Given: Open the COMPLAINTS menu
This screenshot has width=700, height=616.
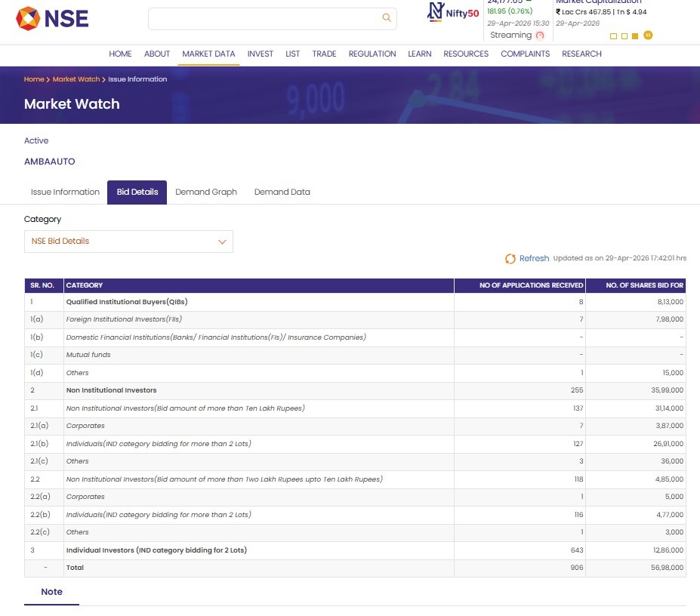Looking at the screenshot, I should click(525, 54).
